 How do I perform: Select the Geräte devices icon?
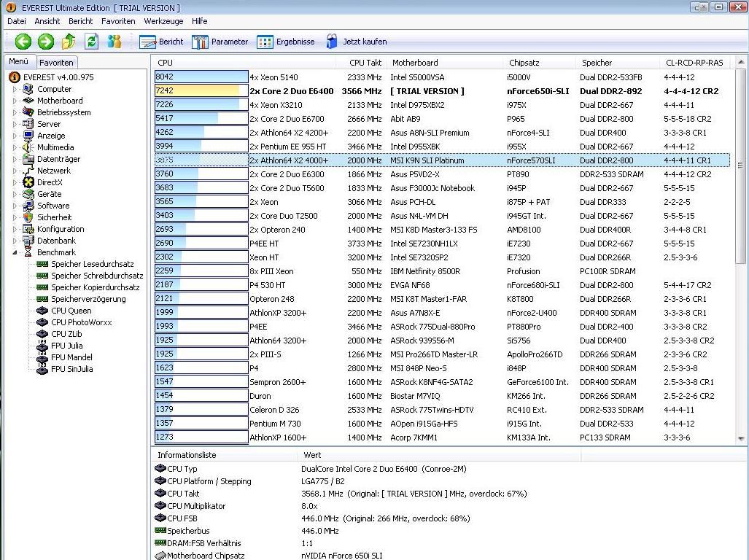point(28,194)
